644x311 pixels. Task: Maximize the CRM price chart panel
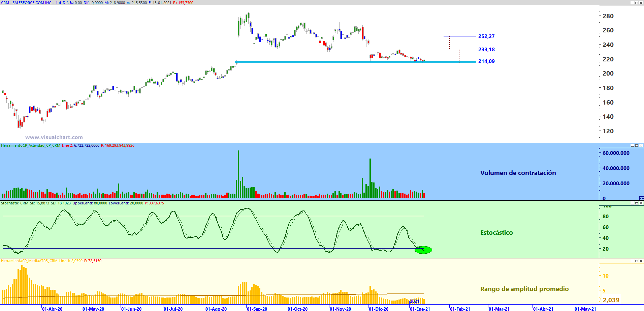point(637,3)
